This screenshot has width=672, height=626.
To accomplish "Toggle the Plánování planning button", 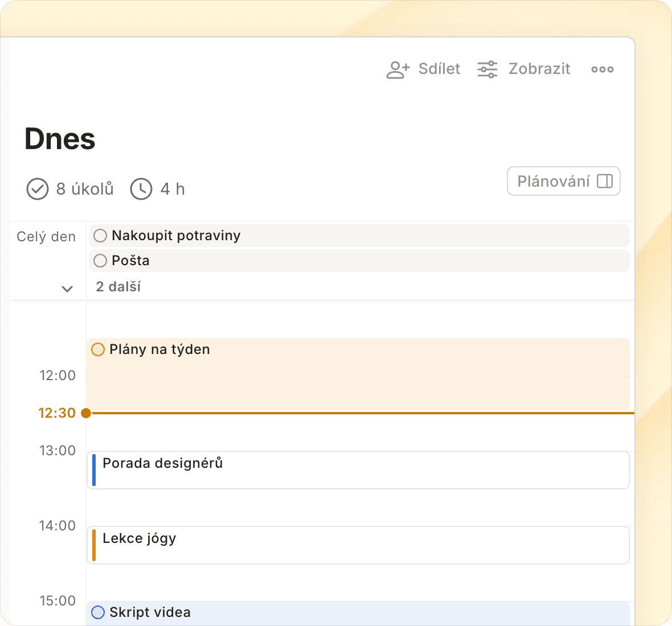I will 564,181.
